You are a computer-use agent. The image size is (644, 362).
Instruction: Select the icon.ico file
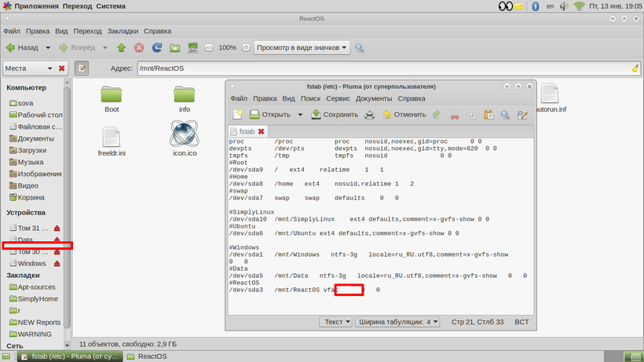pyautogui.click(x=184, y=138)
